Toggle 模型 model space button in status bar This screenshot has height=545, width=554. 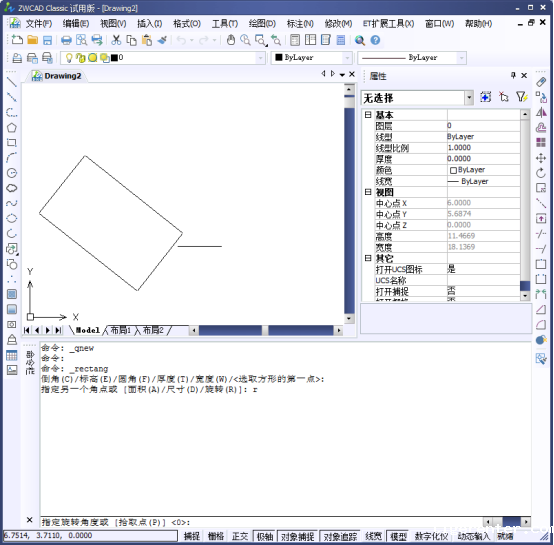[x=398, y=537]
